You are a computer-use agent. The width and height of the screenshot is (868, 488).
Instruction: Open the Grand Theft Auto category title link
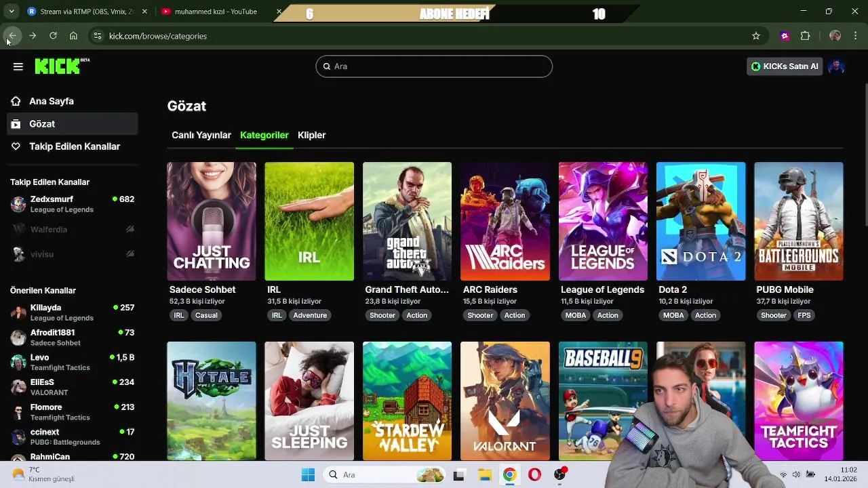(x=407, y=289)
